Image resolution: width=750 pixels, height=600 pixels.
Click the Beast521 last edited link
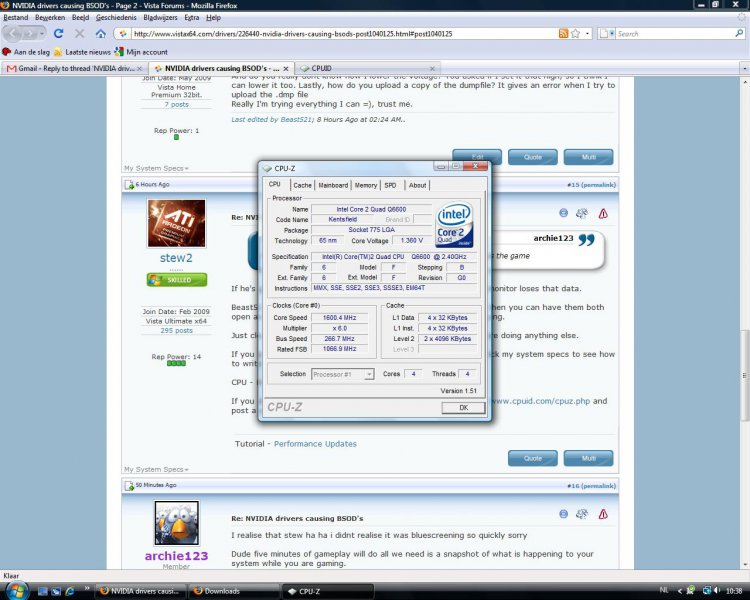click(273, 120)
